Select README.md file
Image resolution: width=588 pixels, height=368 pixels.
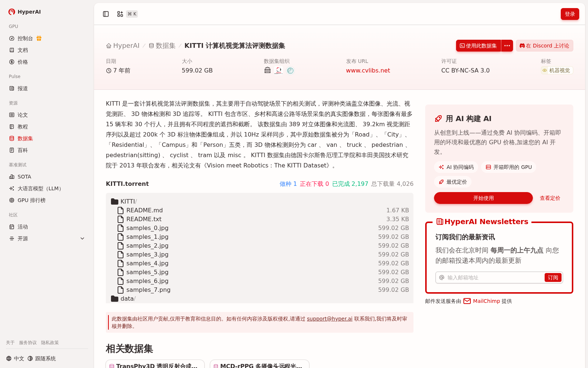click(144, 210)
